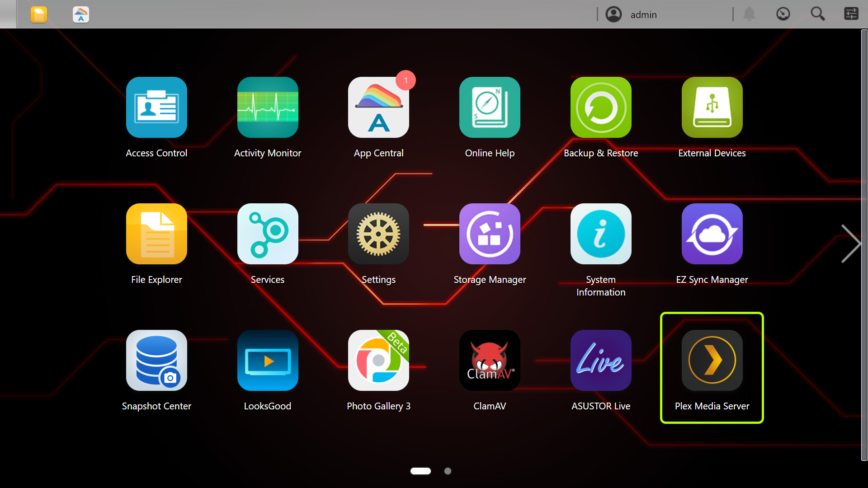Open External Devices

tap(712, 108)
